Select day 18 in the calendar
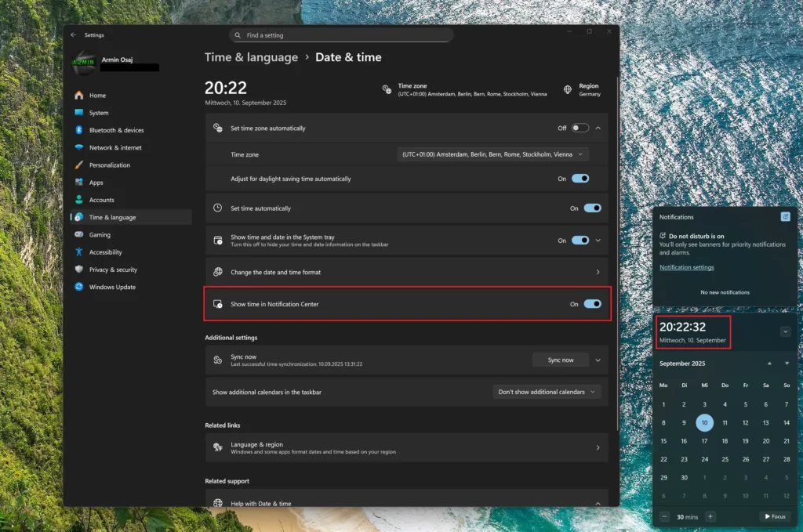803x532 pixels. [725, 441]
